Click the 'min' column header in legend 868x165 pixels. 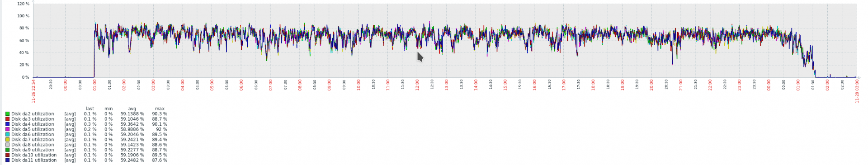pyautogui.click(x=108, y=109)
